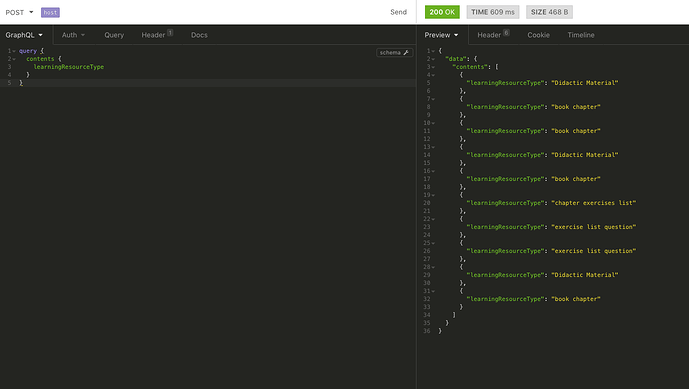Open the Auth tab dropdown
Screen dimensions: 689x389
[73, 35]
